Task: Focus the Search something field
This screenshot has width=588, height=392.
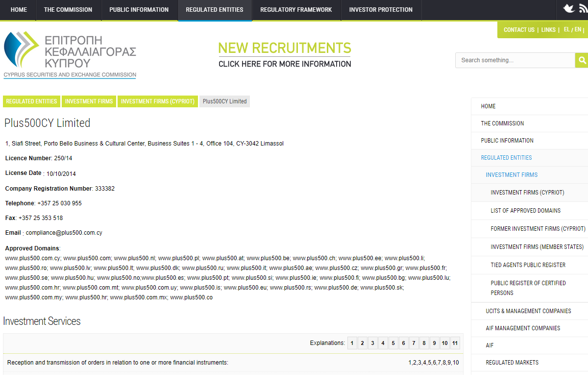Action: click(x=515, y=60)
